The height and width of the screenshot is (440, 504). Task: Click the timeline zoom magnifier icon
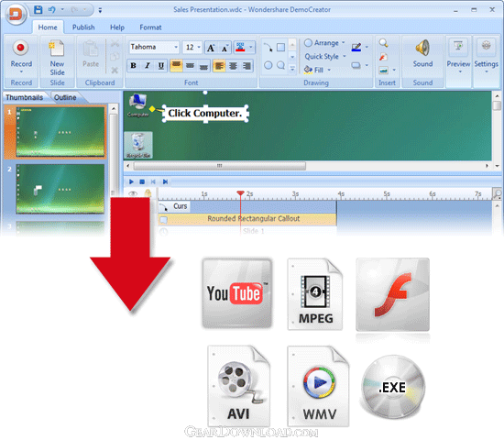(498, 193)
